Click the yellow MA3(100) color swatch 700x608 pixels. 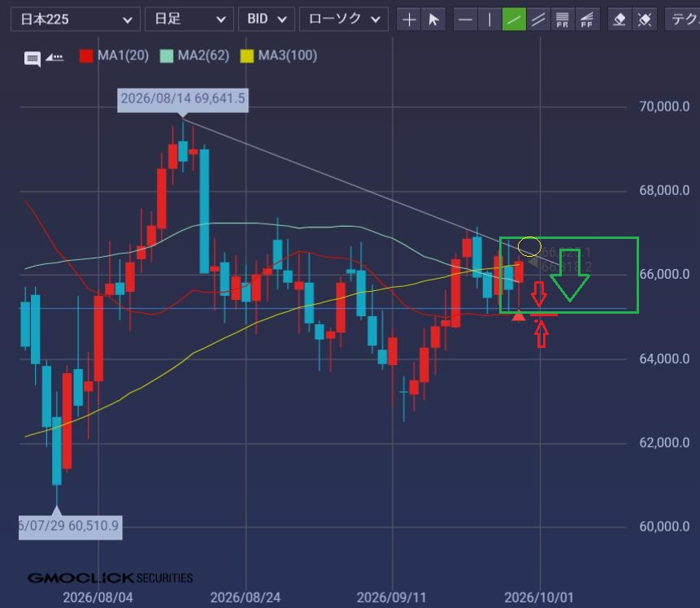point(247,56)
